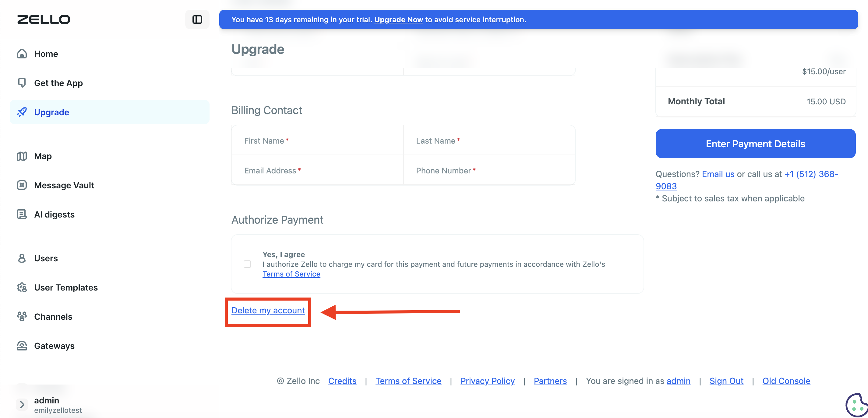Click the User Templates gear icon
This screenshot has width=868, height=418.
[22, 287]
